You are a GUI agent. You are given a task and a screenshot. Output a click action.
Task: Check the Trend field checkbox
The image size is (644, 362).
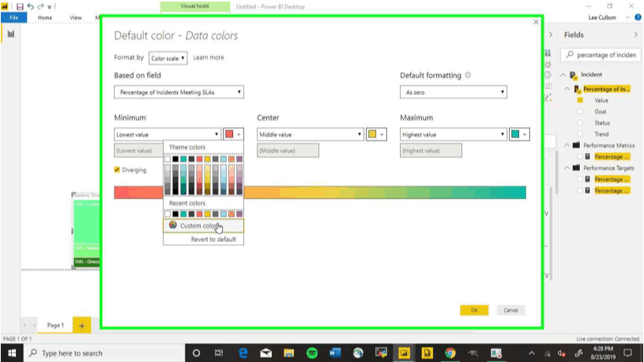pos(580,134)
